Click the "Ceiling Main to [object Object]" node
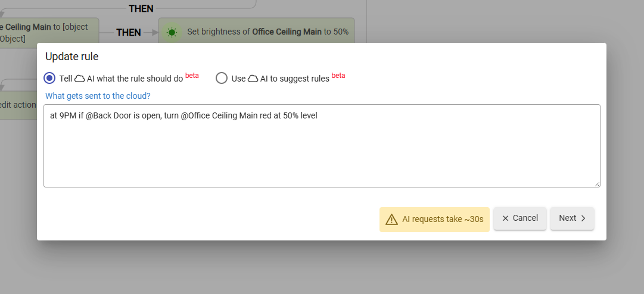 (45, 32)
